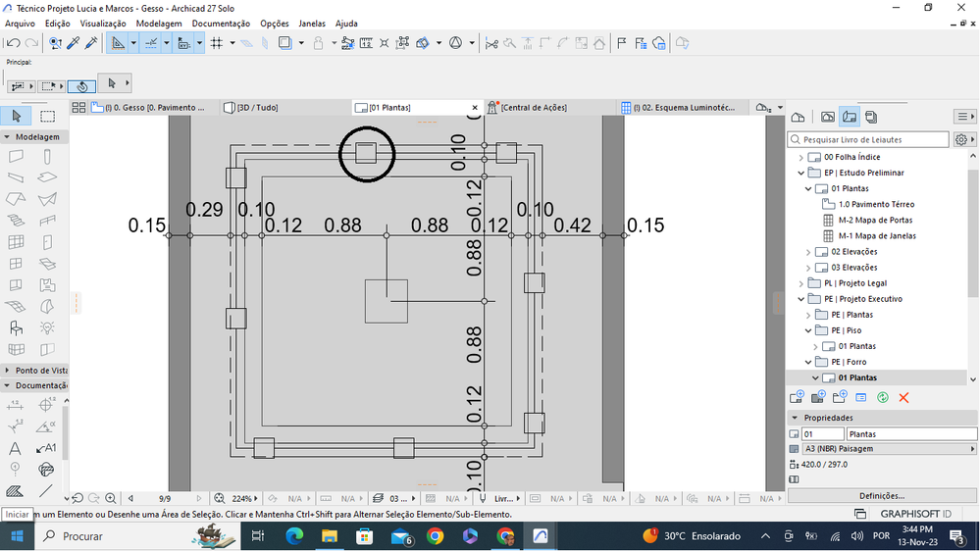Click the red delete X button
Screen dimensions: 980x551
coord(903,398)
